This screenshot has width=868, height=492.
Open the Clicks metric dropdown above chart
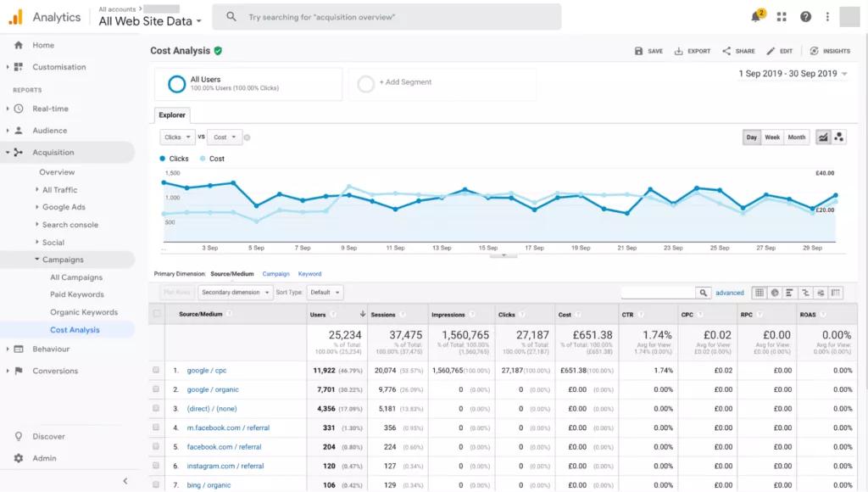(177, 137)
